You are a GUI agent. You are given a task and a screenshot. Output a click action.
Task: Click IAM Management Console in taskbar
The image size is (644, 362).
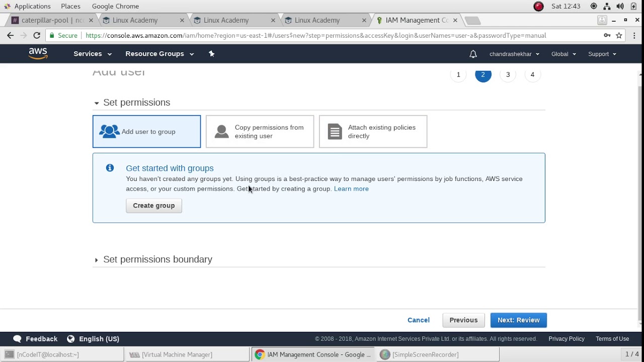coord(312,354)
